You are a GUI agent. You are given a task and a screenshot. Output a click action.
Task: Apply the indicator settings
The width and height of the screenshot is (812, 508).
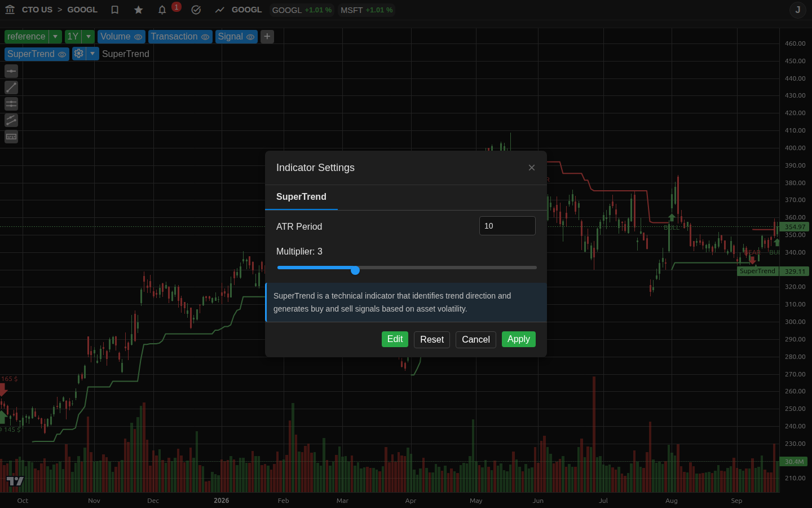tap(519, 339)
